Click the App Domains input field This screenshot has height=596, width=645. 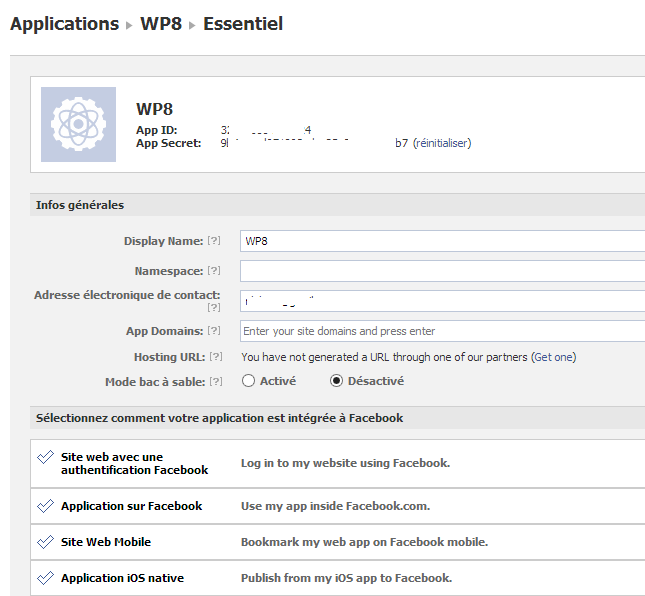tap(442, 331)
